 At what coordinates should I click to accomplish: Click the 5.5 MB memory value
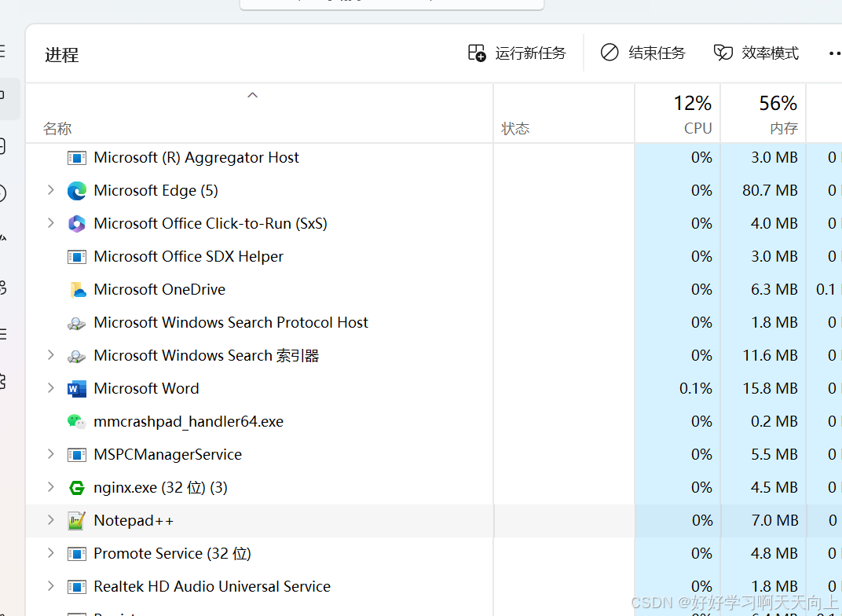pyautogui.click(x=774, y=455)
